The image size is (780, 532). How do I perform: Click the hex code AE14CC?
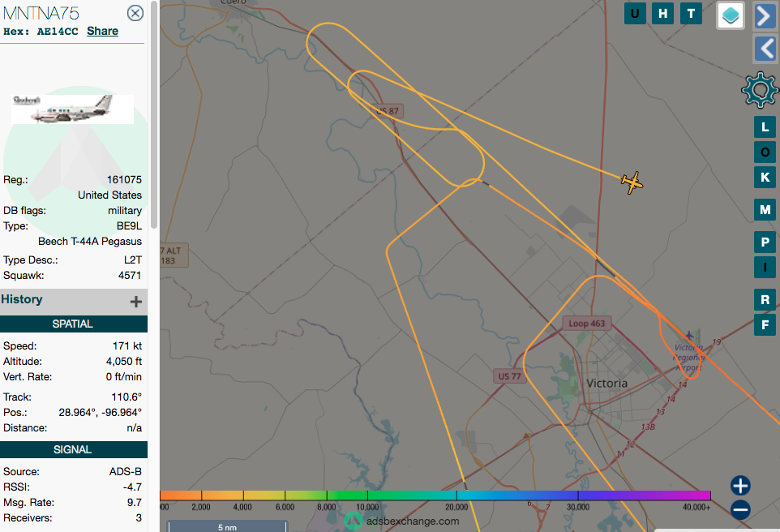pos(58,32)
